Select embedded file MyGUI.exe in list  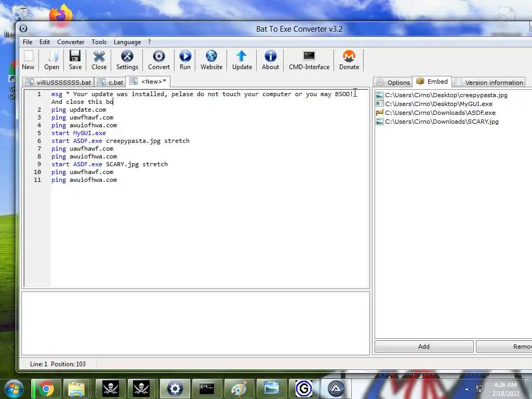(434, 104)
